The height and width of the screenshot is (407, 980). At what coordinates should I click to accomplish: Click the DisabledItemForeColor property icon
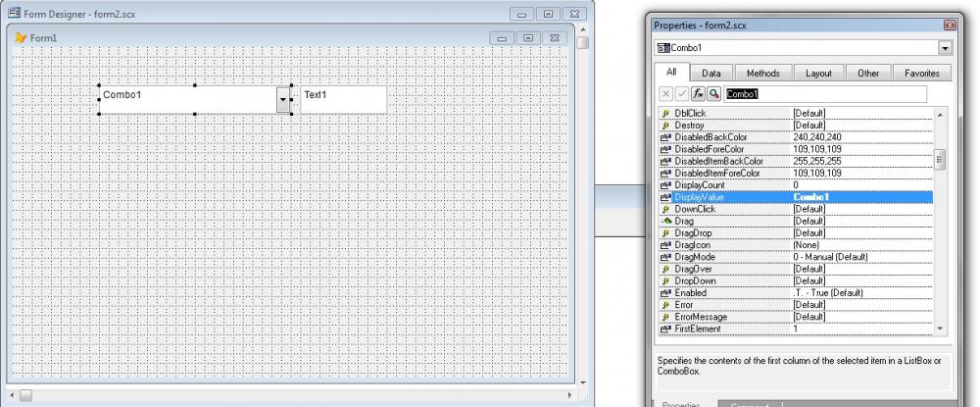665,174
